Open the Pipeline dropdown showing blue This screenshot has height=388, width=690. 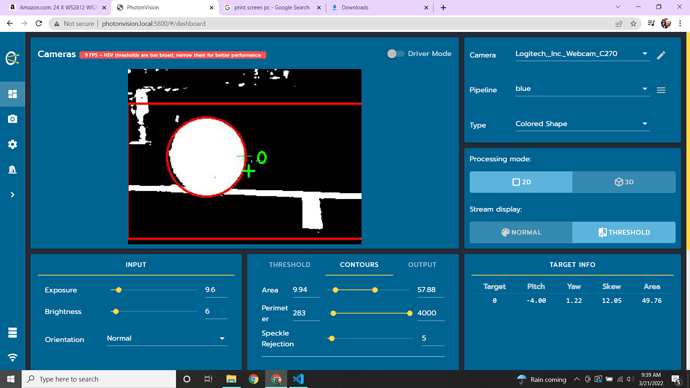point(582,89)
